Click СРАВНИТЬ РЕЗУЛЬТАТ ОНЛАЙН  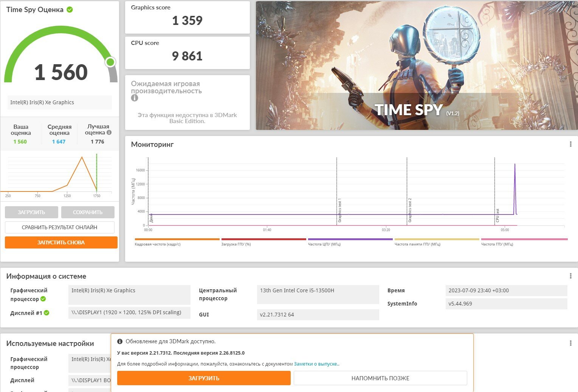pyautogui.click(x=59, y=227)
